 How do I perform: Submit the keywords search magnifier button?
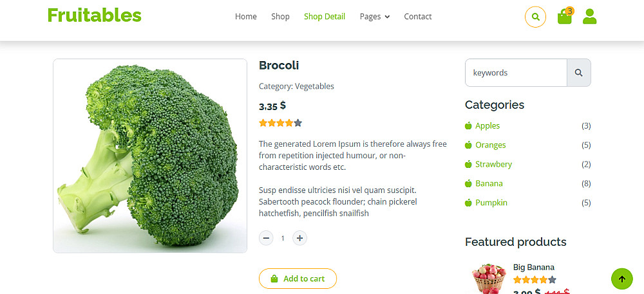tap(578, 73)
